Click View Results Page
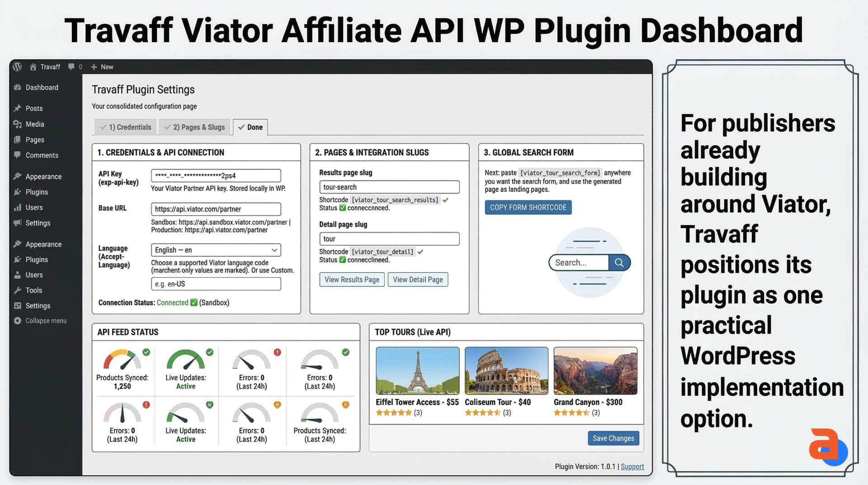 tap(352, 279)
